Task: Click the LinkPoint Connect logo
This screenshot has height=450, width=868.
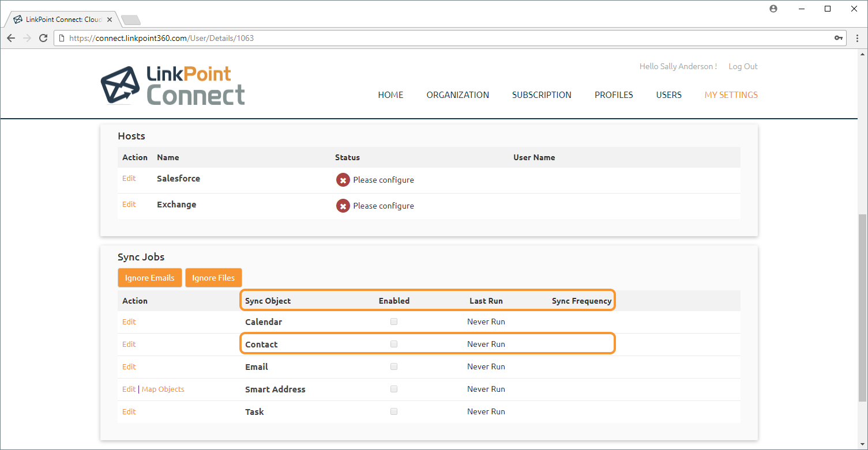Action: (172, 85)
